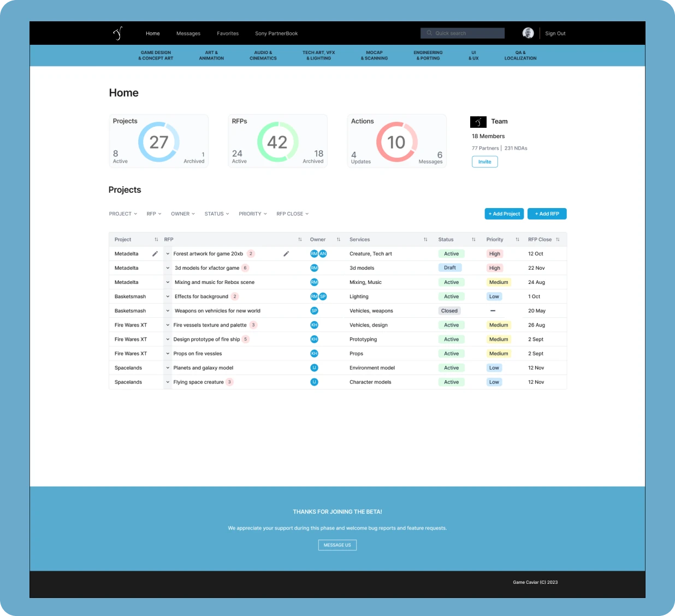The image size is (675, 616).
Task: Edit the Forest artwork RFP with its pencil
Action: 286,254
